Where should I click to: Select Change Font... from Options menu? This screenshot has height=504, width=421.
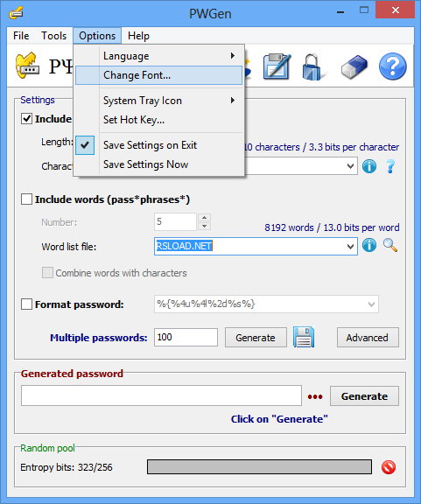159,75
